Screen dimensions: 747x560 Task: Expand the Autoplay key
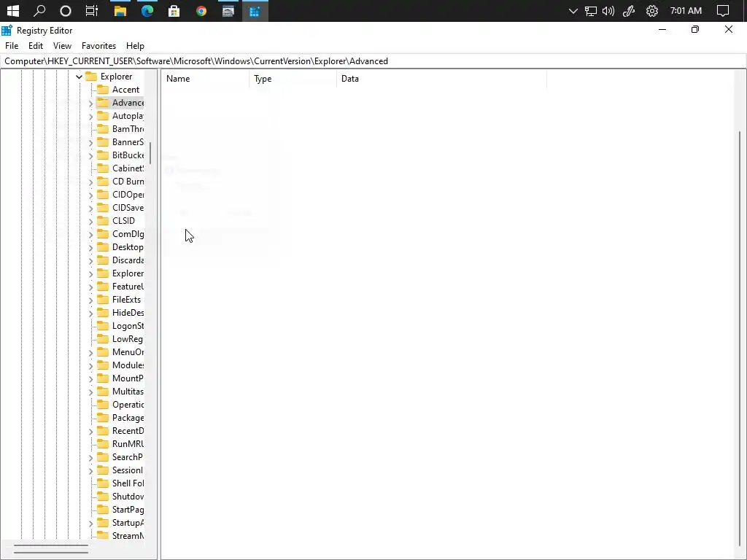click(x=90, y=116)
